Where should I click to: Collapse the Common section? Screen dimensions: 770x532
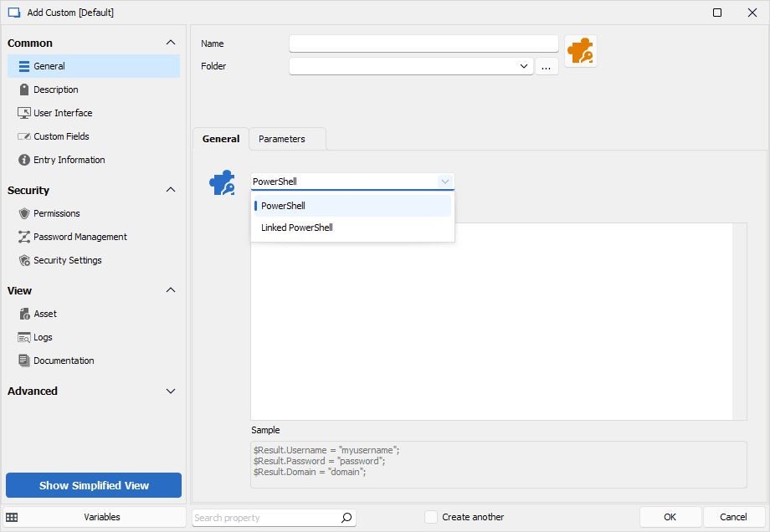[x=171, y=43]
